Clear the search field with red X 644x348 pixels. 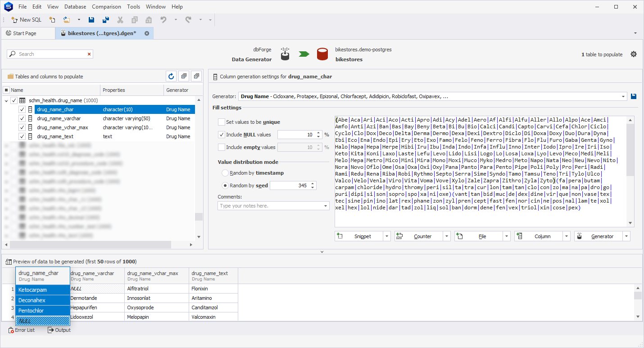coord(89,54)
